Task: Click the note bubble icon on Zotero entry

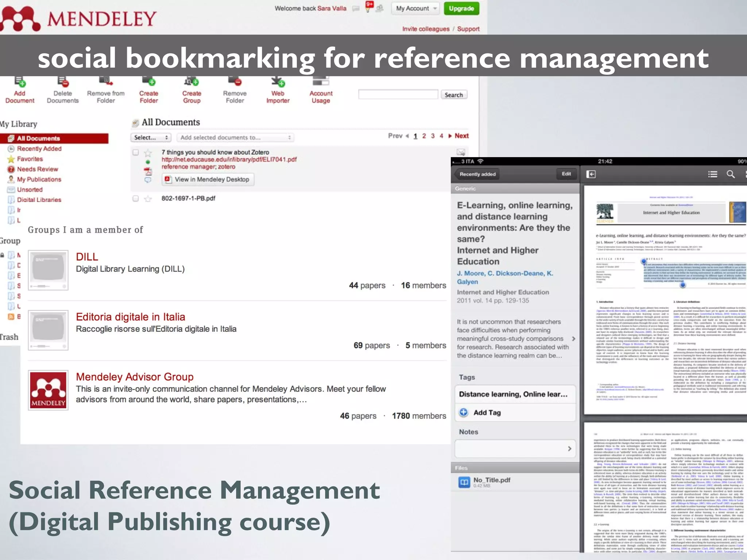Action: point(148,180)
